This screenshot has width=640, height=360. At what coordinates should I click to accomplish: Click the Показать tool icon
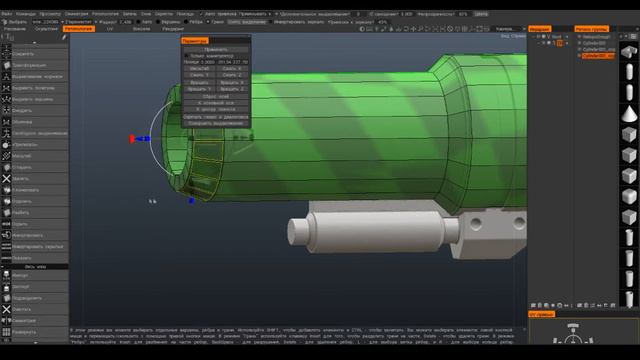tap(6, 258)
